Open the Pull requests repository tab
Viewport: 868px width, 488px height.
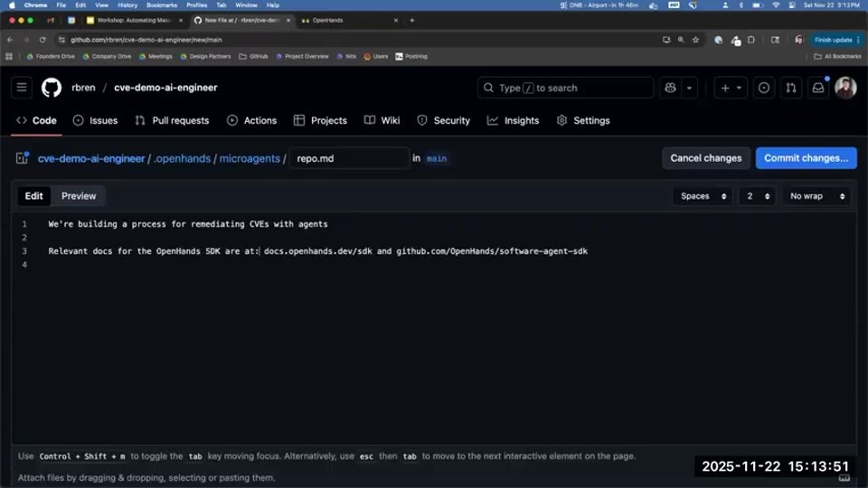point(172,120)
